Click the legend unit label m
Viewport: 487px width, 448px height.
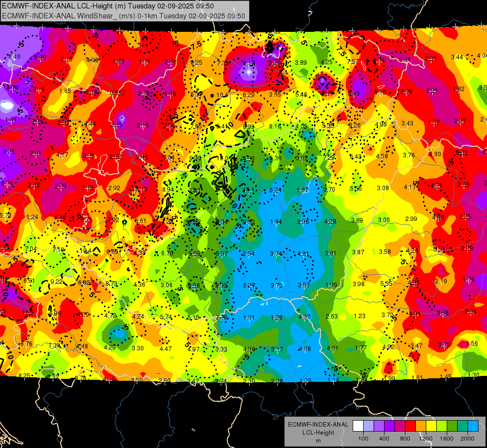tap(318, 441)
